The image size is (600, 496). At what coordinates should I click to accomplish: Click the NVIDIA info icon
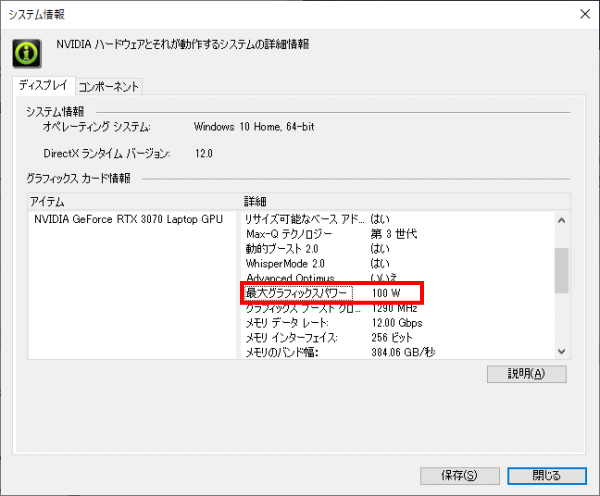tap(27, 54)
